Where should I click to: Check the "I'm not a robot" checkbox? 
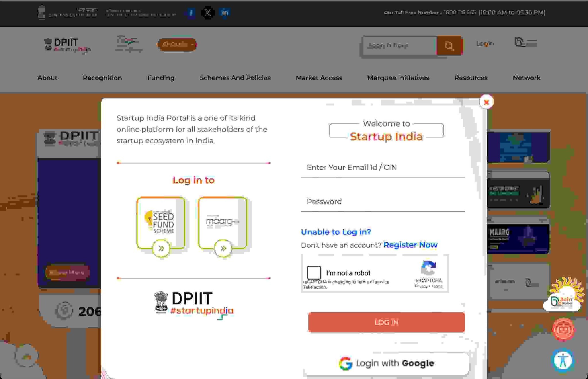click(x=314, y=272)
